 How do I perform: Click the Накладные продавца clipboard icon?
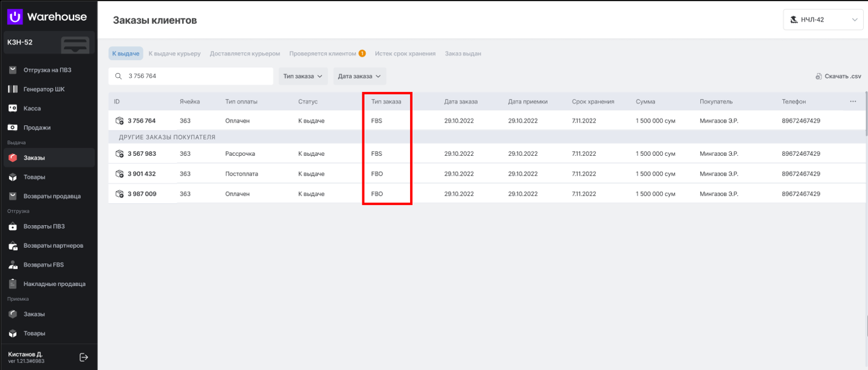pyautogui.click(x=13, y=284)
